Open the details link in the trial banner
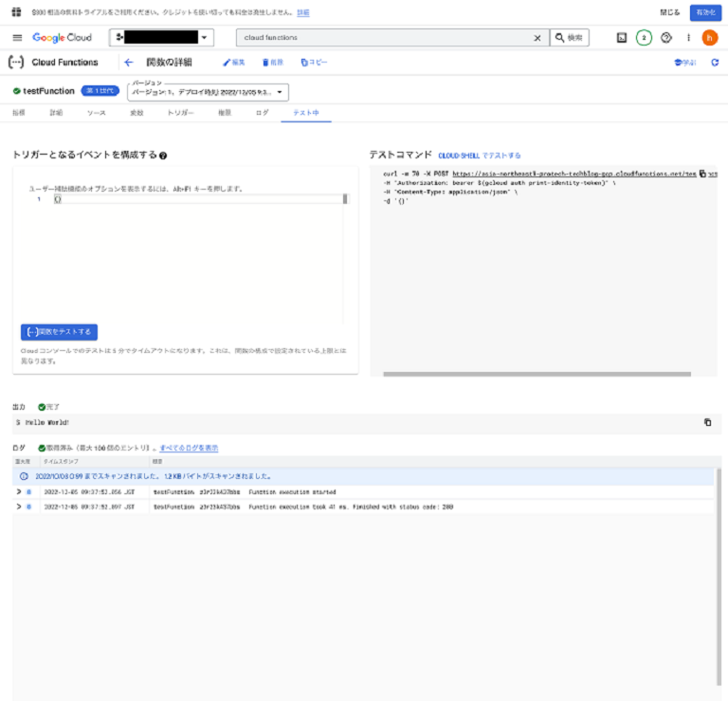 coord(303,12)
